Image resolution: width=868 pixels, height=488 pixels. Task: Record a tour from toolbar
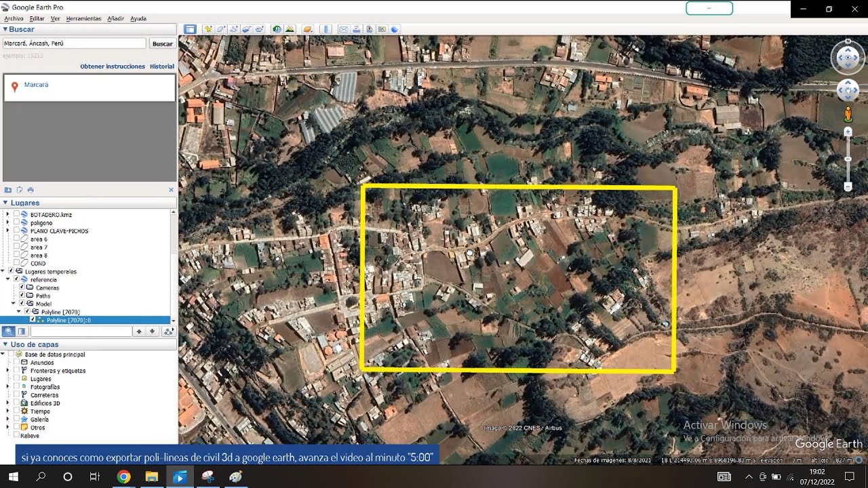[x=259, y=29]
